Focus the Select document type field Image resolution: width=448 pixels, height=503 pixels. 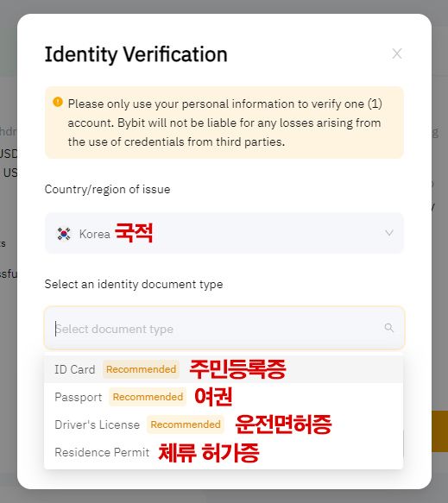click(224, 328)
